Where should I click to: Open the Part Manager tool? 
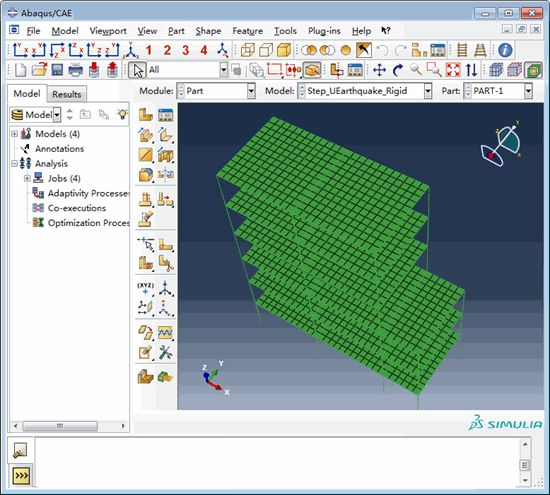(166, 115)
